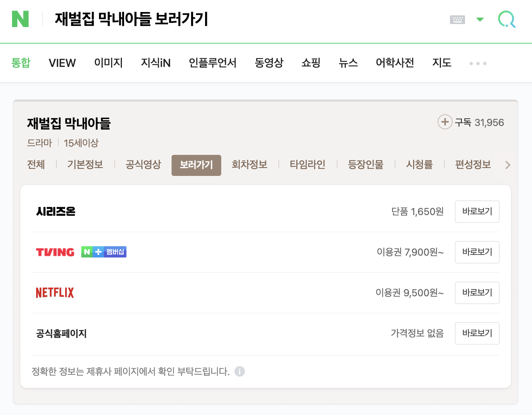This screenshot has height=415, width=532.
Task: Expand the search dropdown arrow
Action: click(480, 20)
